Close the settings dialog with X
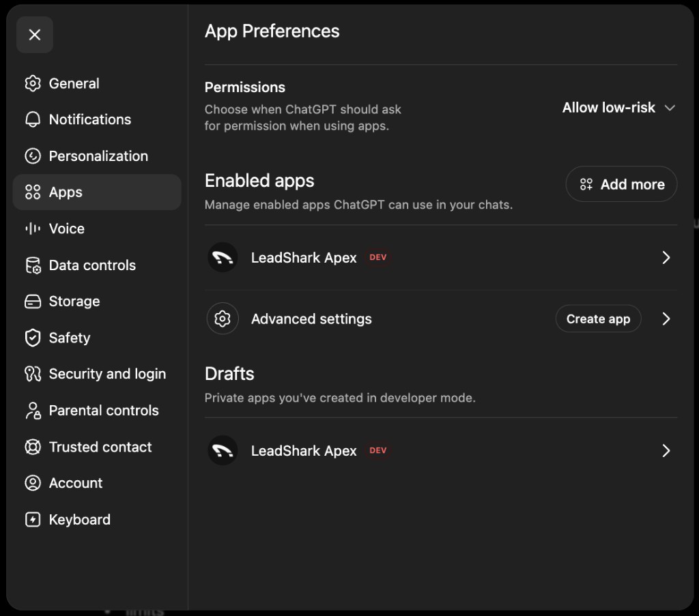699x616 pixels. click(35, 35)
